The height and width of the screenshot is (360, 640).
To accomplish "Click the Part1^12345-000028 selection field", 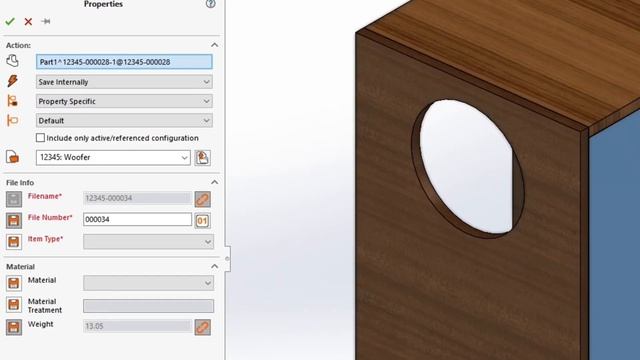I will tap(124, 62).
